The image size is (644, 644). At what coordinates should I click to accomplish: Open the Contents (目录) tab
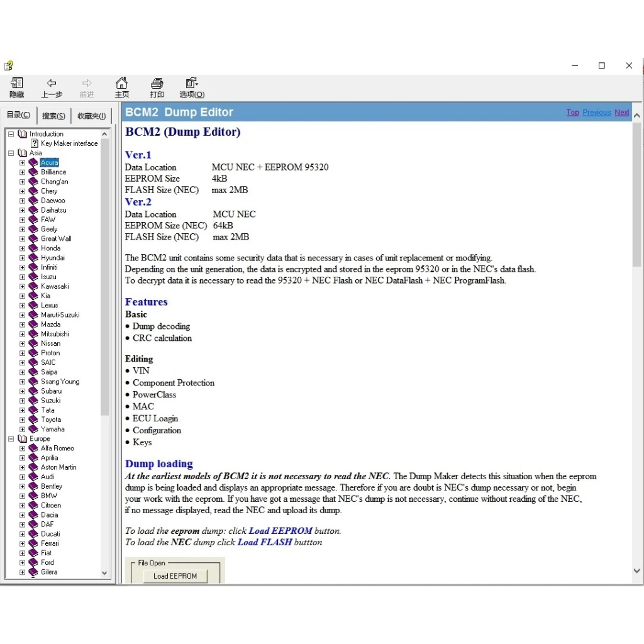click(18, 114)
